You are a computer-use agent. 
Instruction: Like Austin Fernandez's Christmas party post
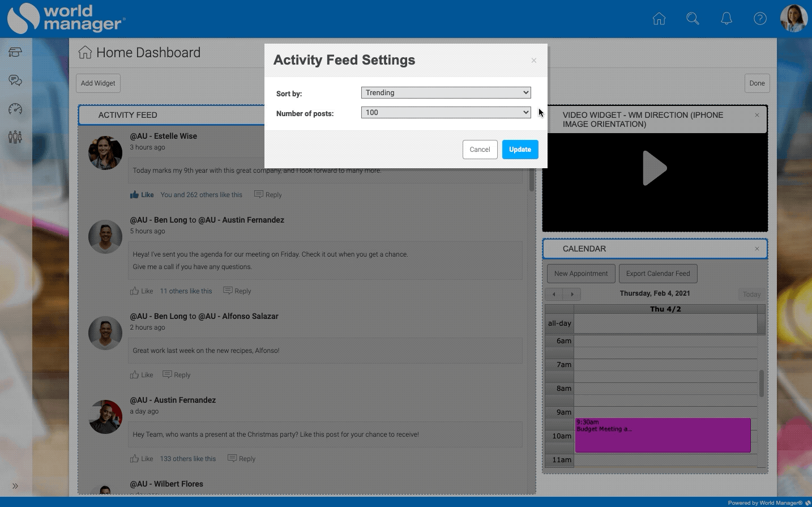click(x=140, y=458)
